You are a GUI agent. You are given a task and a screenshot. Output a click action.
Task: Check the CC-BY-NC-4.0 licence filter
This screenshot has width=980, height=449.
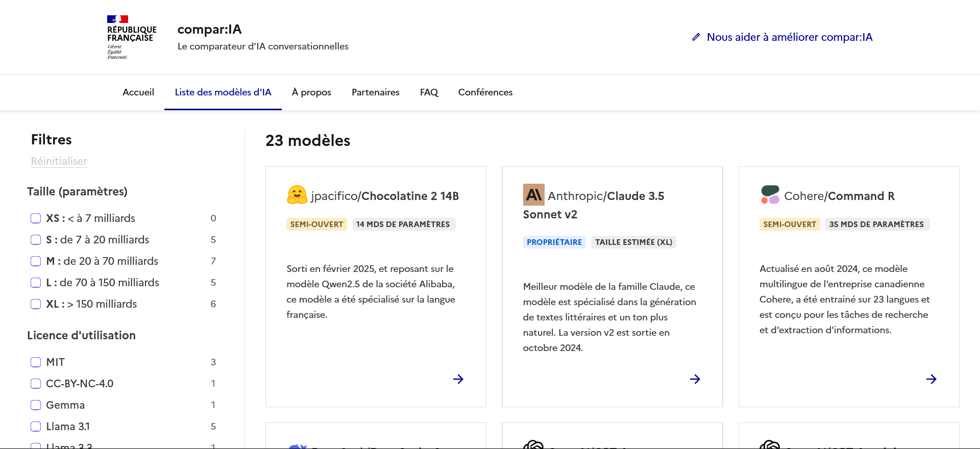(36, 384)
